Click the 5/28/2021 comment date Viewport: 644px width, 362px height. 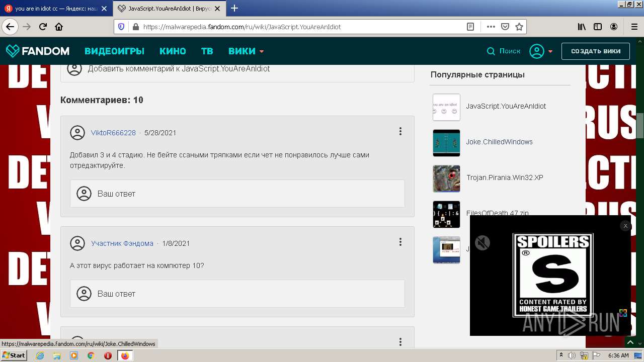click(x=160, y=133)
